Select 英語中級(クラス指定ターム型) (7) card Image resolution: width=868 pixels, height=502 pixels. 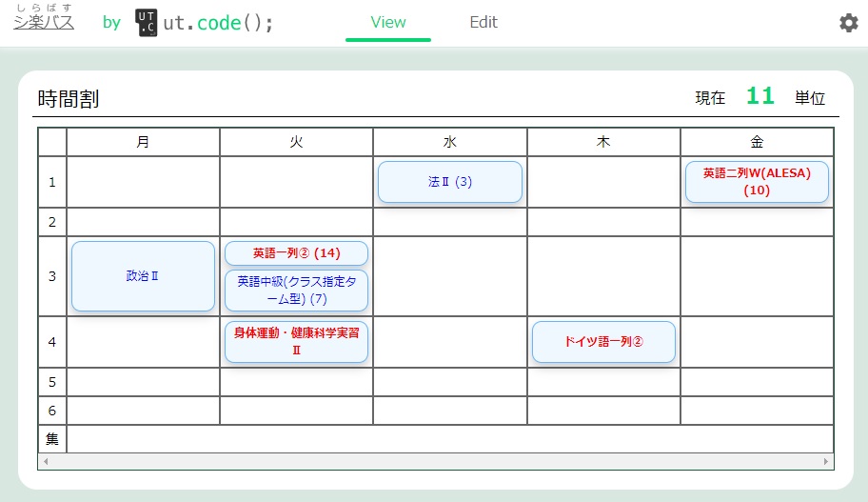(x=296, y=291)
